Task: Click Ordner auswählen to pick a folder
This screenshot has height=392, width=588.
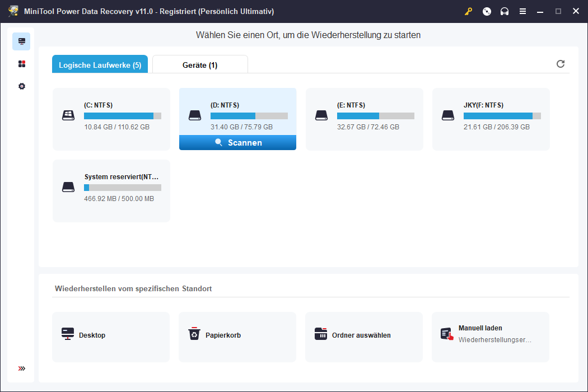Action: tap(364, 337)
